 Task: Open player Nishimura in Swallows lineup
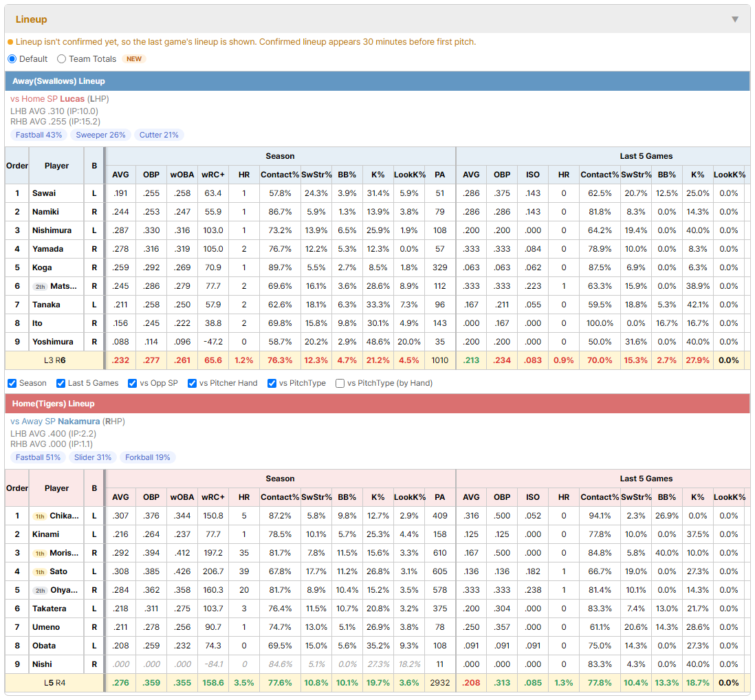click(x=52, y=230)
